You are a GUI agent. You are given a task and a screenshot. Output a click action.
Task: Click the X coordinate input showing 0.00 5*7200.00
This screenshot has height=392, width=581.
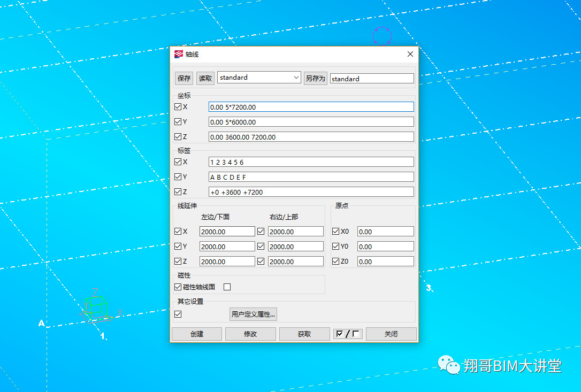click(311, 106)
